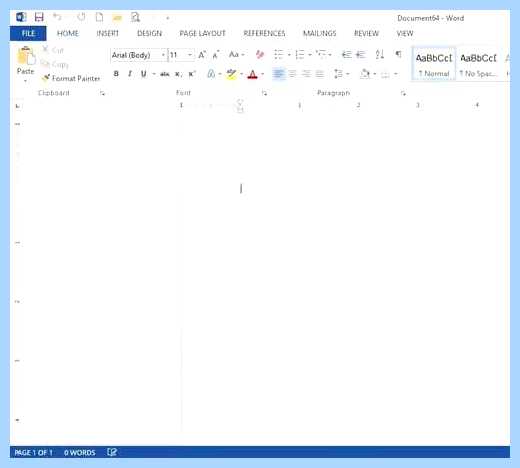Activate the Format Painter
The image size is (520, 468).
pos(71,78)
